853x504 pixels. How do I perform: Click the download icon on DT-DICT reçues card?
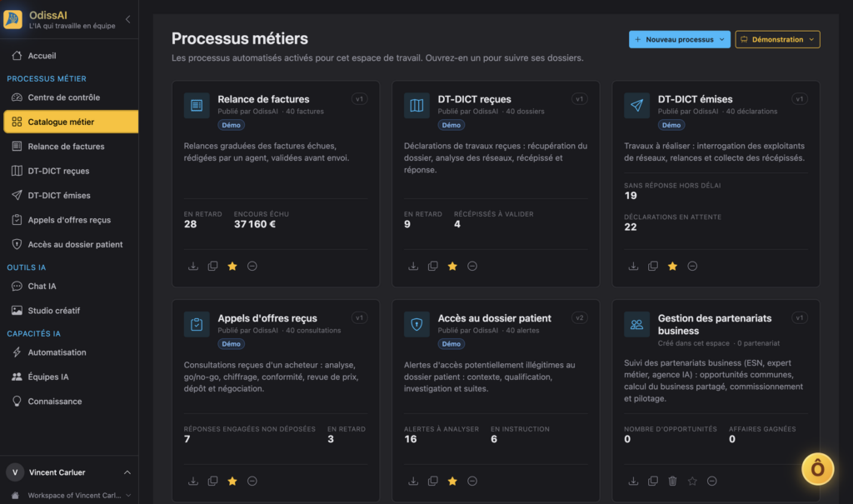point(413,266)
